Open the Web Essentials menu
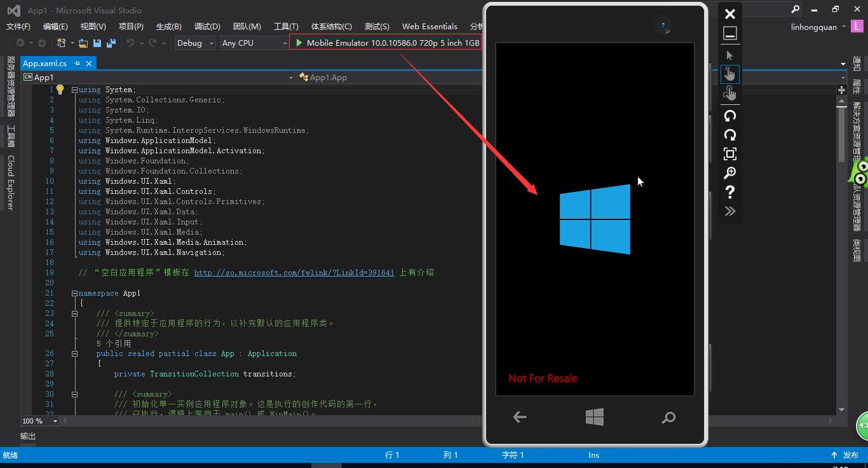Viewport: 868px width, 468px height. coord(430,27)
